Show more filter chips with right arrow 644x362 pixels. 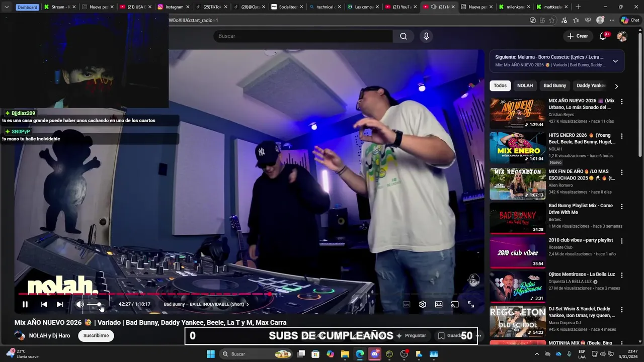pos(616,86)
